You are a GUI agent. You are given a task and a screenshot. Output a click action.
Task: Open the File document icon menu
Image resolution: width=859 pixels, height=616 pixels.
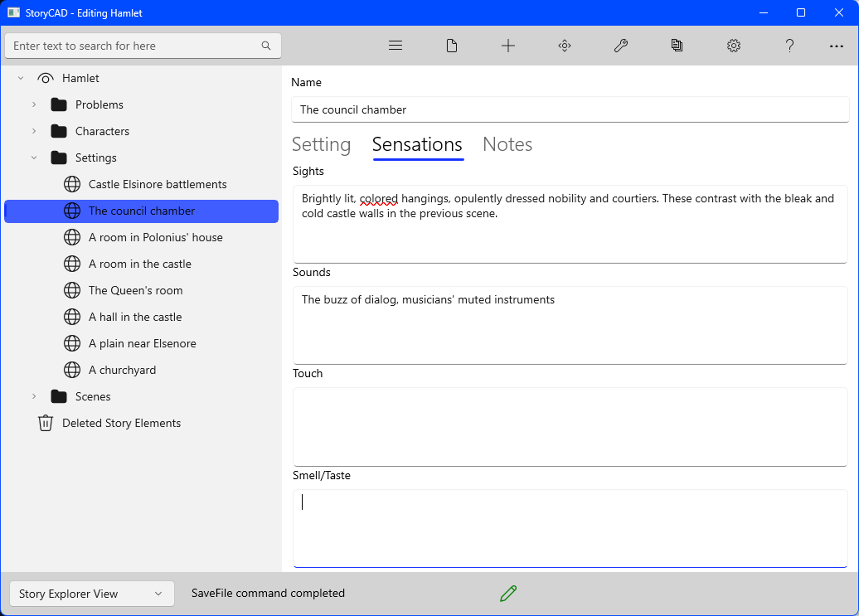pyautogui.click(x=451, y=46)
